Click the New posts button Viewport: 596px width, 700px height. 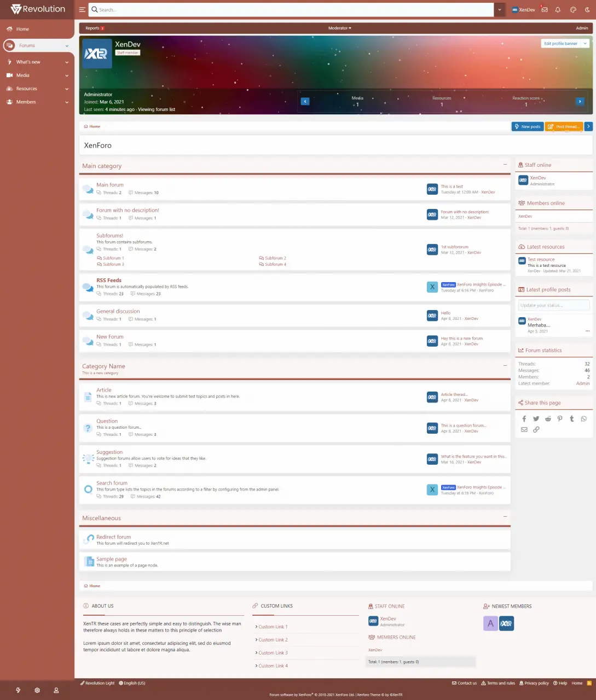527,126
